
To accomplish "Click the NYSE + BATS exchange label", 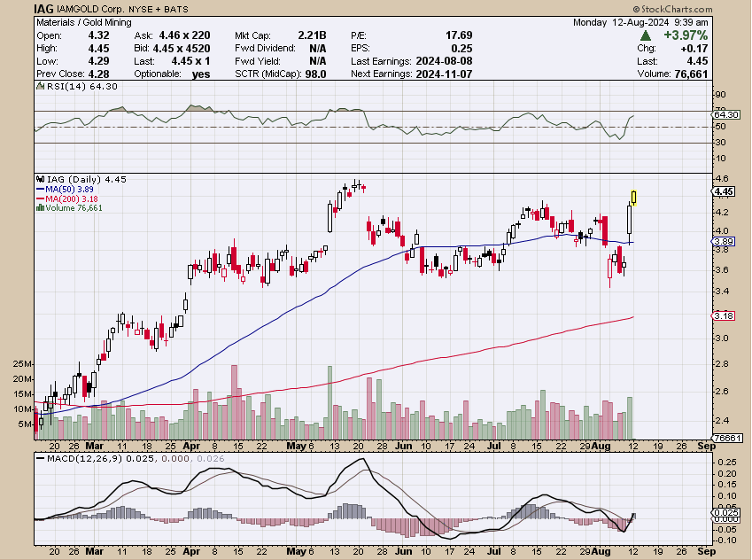I will (159, 9).
